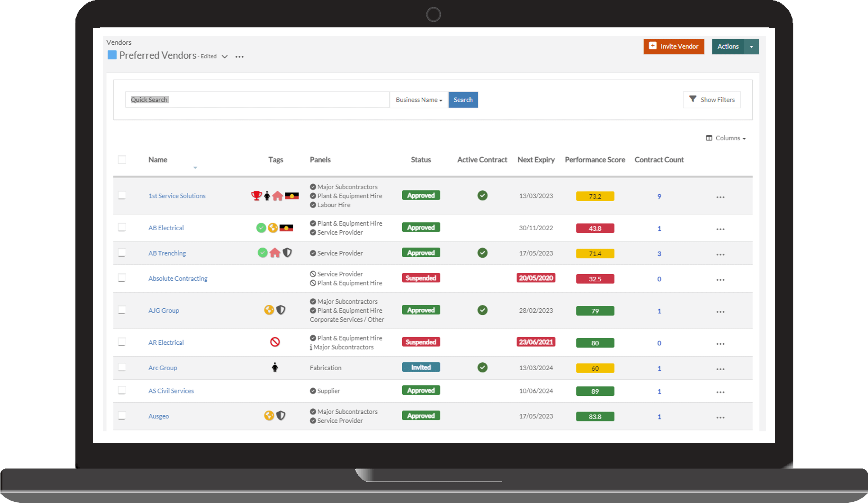868x503 pixels.
Task: Open the ellipsis menu beside Preferred Vendors title
Action: (239, 56)
